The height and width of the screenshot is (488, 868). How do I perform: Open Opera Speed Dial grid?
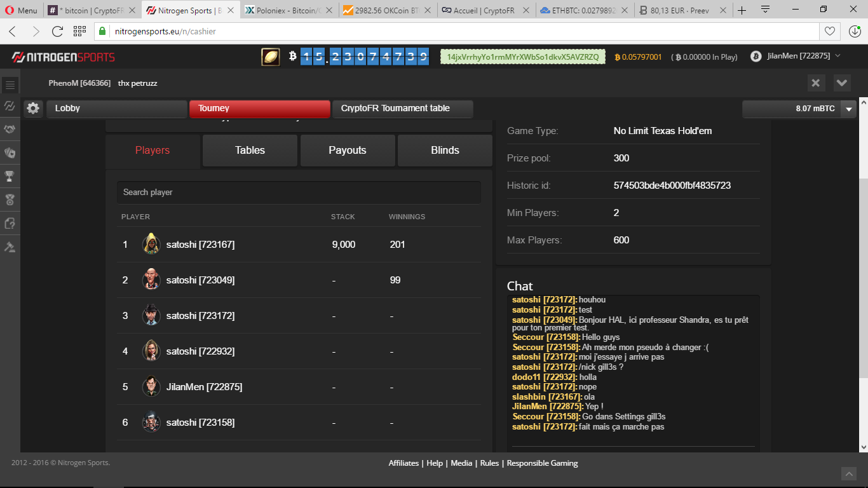pyautogui.click(x=79, y=31)
